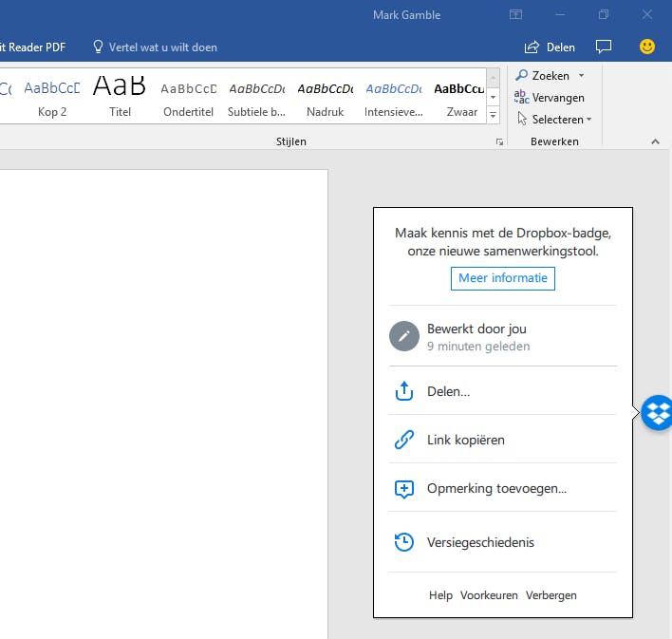Image resolution: width=672 pixels, height=639 pixels.
Task: Click the Opmerking toevoegen comment icon
Action: tap(404, 489)
